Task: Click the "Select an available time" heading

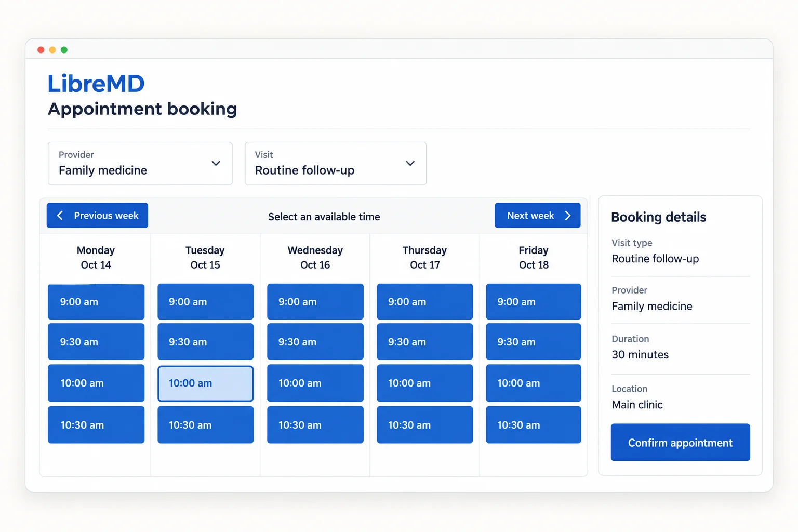Action: click(x=324, y=217)
